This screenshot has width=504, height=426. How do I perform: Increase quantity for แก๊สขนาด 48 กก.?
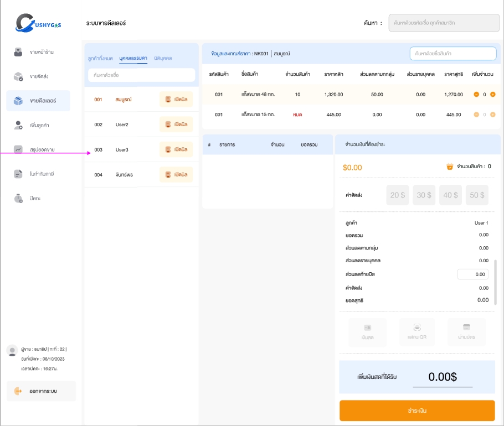coord(492,95)
